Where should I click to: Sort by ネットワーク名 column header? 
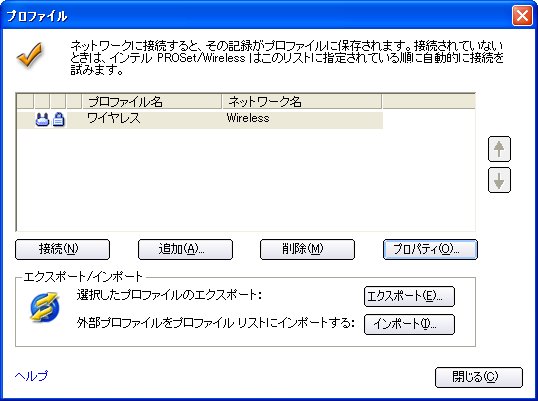(302, 102)
